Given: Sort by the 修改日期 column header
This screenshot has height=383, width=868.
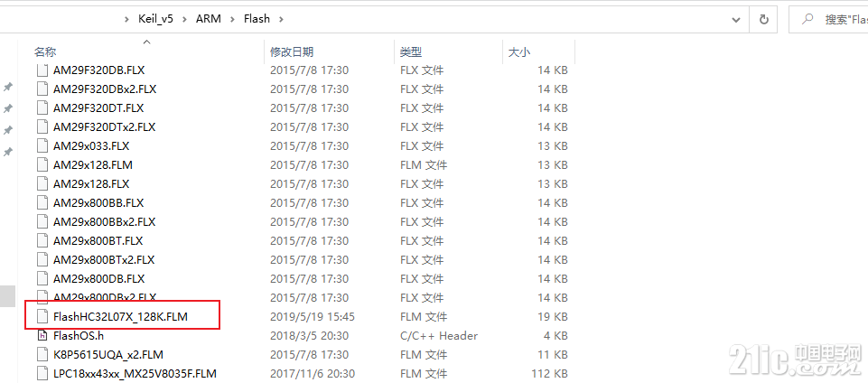Looking at the screenshot, I should pyautogui.click(x=292, y=52).
